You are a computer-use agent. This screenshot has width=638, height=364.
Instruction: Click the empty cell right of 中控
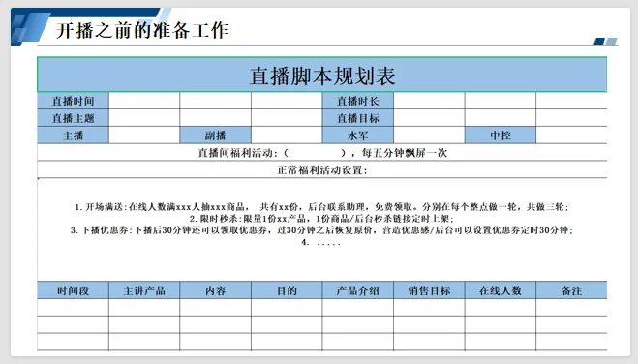571,136
